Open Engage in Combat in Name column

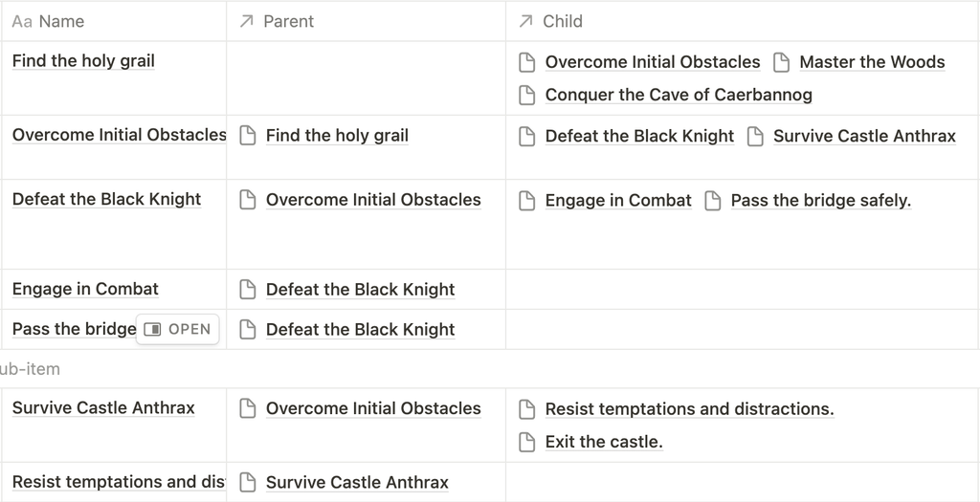coord(85,289)
